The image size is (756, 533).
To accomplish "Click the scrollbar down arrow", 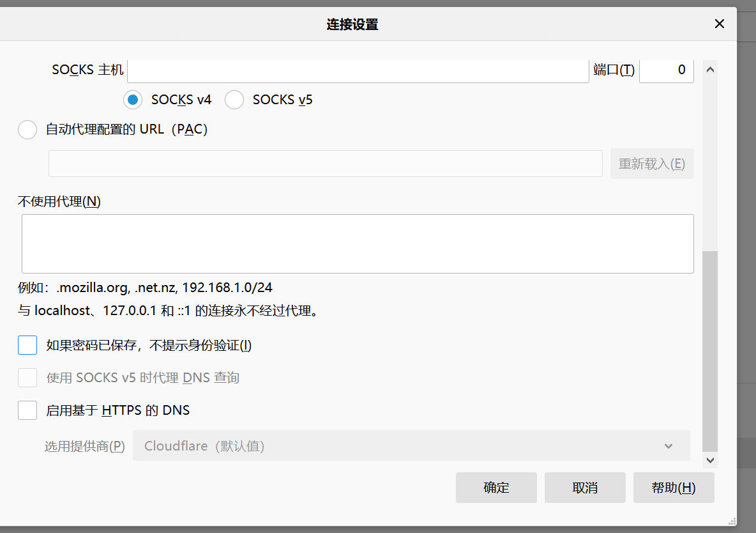I will pos(710,460).
